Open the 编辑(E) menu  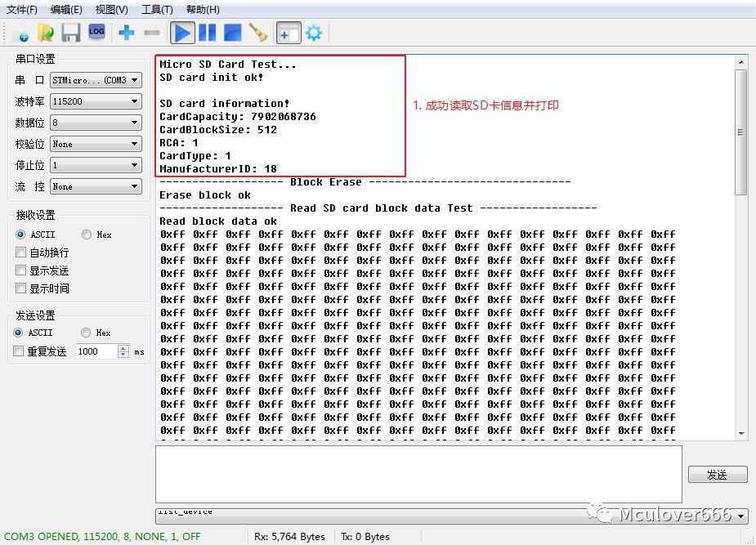coord(66,10)
